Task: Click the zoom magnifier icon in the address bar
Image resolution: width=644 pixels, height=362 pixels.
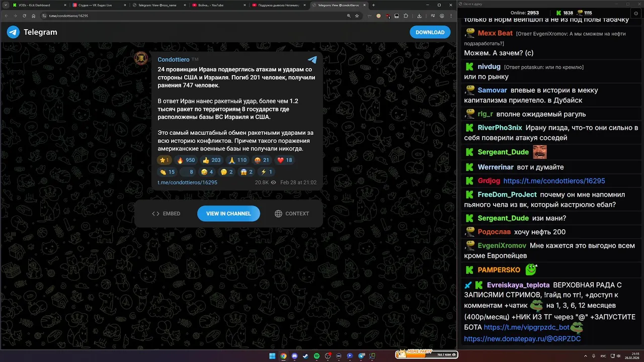Action: (349, 16)
